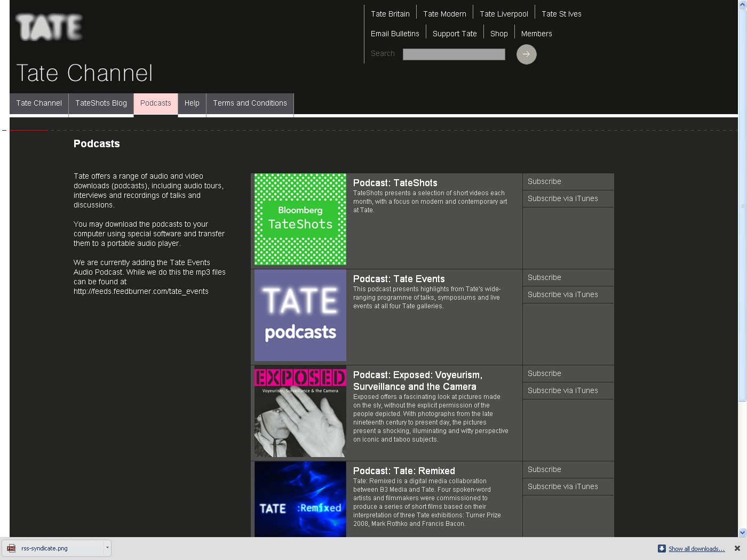Click the scrollbar down arrow
This screenshot has height=560, width=747.
[742, 532]
